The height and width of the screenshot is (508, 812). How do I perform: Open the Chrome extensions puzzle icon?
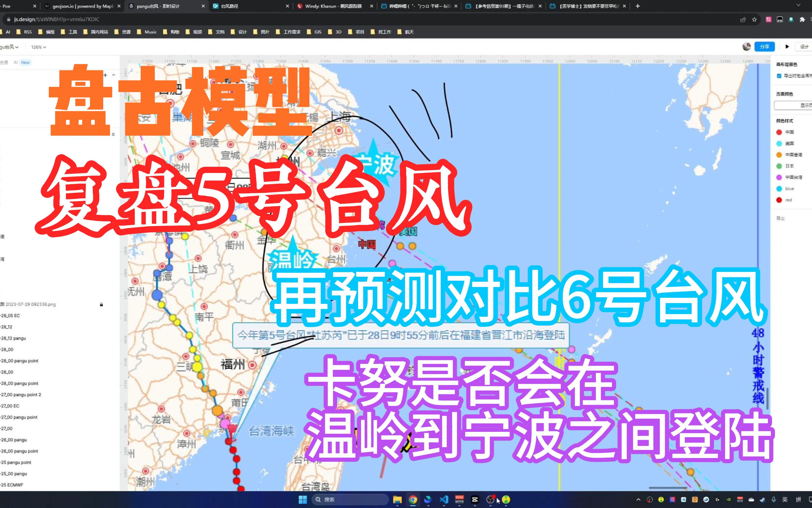click(x=802, y=20)
